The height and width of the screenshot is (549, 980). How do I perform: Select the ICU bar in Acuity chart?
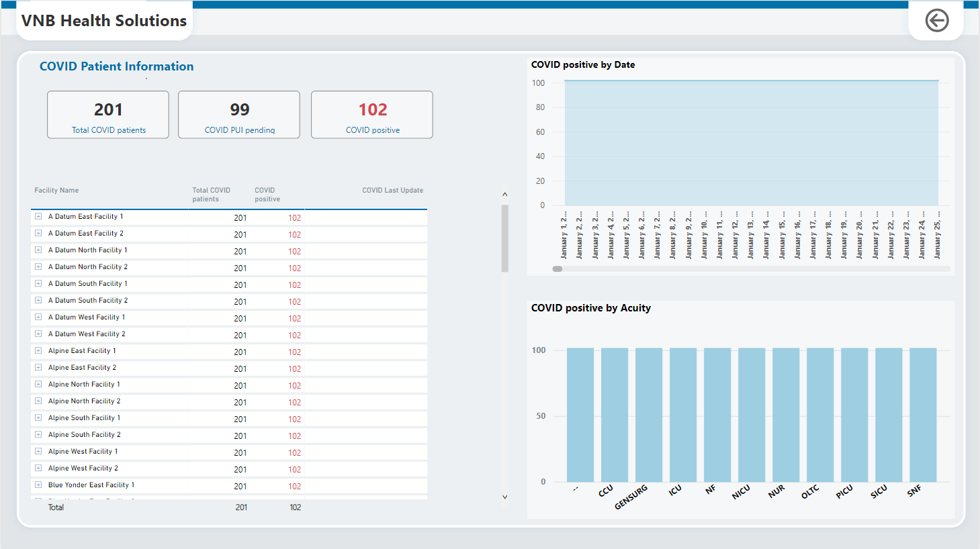(683, 415)
